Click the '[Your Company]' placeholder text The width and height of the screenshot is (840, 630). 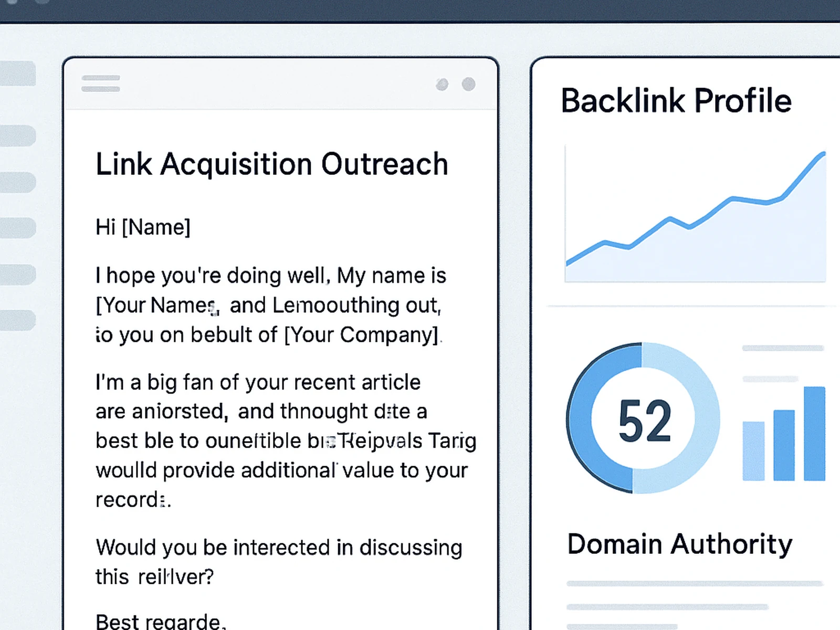[361, 335]
